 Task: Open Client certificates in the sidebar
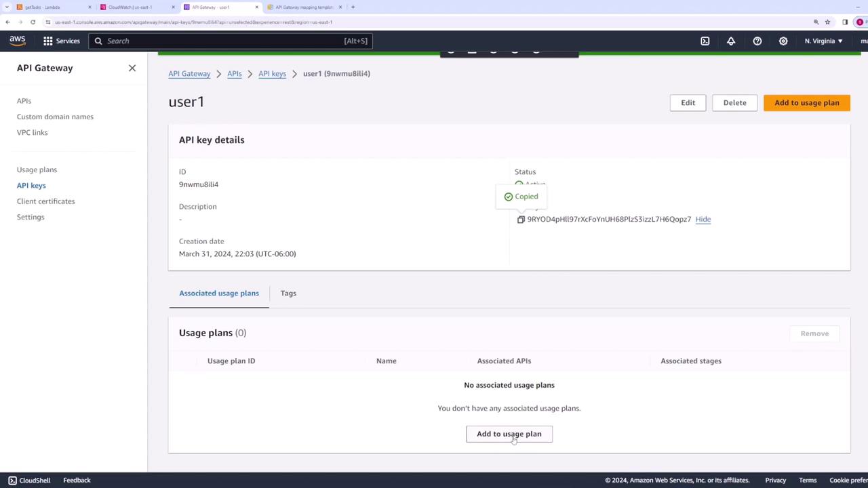(45, 201)
